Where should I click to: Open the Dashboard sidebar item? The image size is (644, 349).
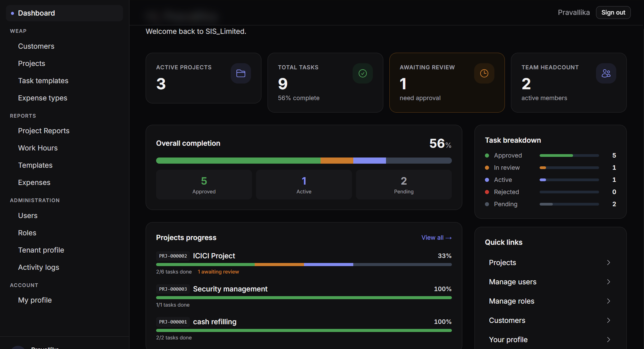point(64,13)
